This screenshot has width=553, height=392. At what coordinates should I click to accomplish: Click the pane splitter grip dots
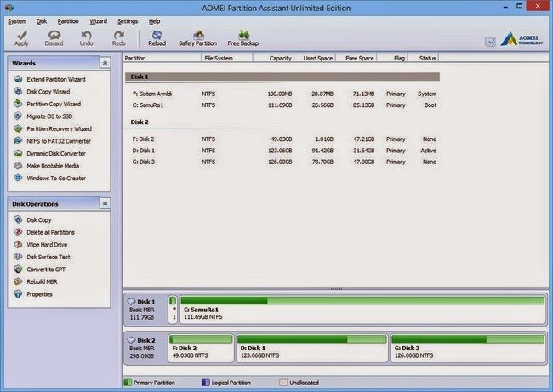click(x=336, y=289)
